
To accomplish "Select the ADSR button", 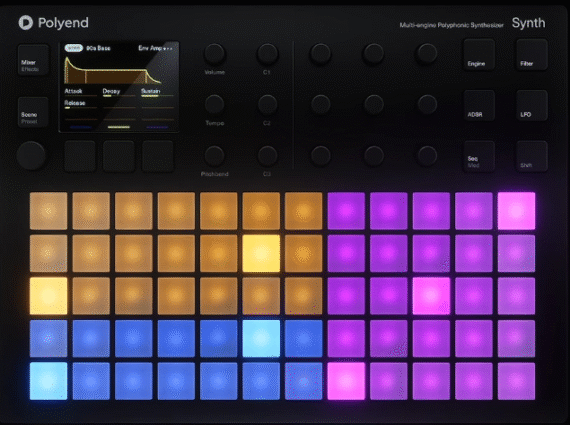I will [x=479, y=105].
